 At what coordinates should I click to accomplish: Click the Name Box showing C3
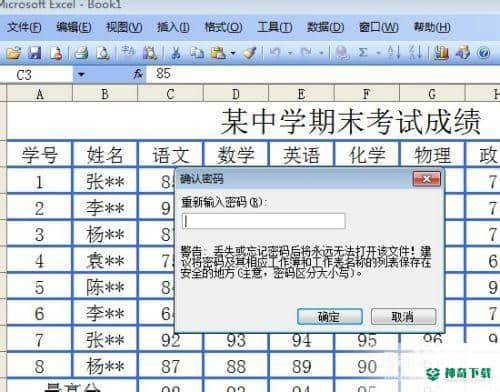[37, 74]
